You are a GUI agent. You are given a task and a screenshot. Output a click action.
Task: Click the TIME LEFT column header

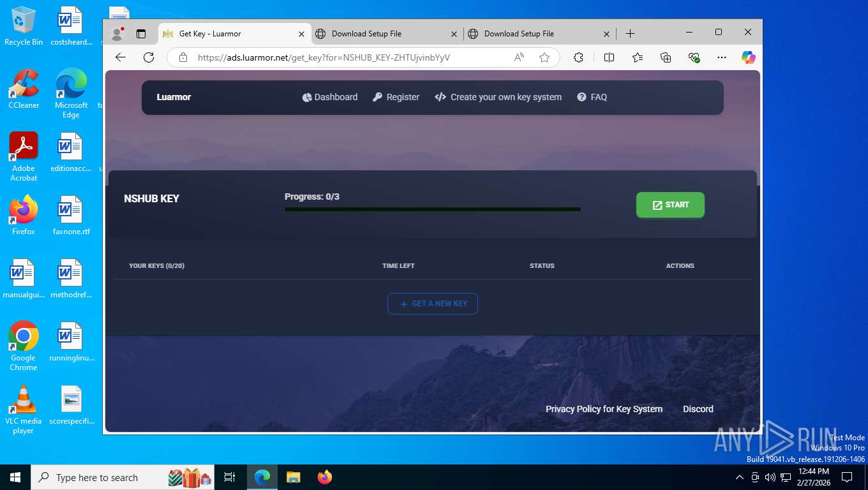(398, 265)
